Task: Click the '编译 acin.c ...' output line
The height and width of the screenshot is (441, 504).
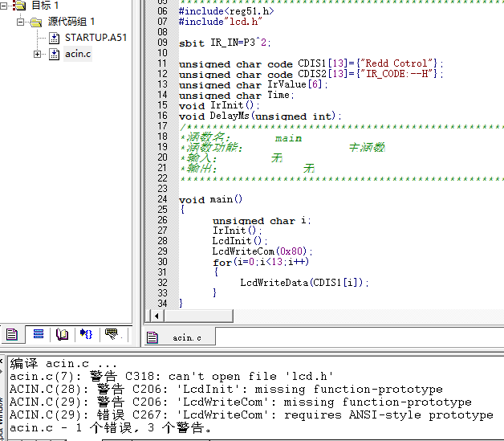Action: (x=63, y=363)
